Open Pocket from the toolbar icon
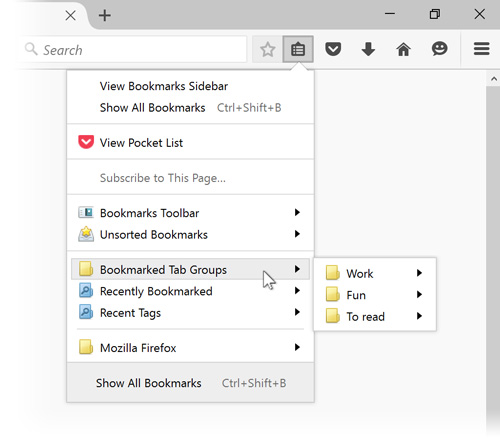 (333, 49)
